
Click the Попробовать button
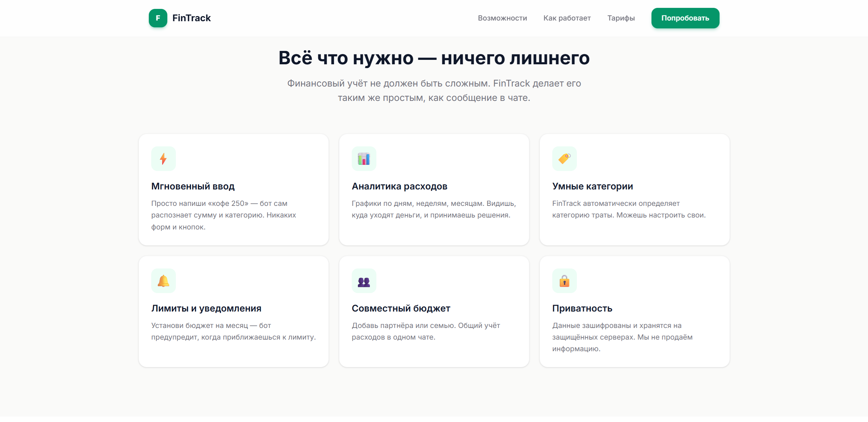[685, 18]
